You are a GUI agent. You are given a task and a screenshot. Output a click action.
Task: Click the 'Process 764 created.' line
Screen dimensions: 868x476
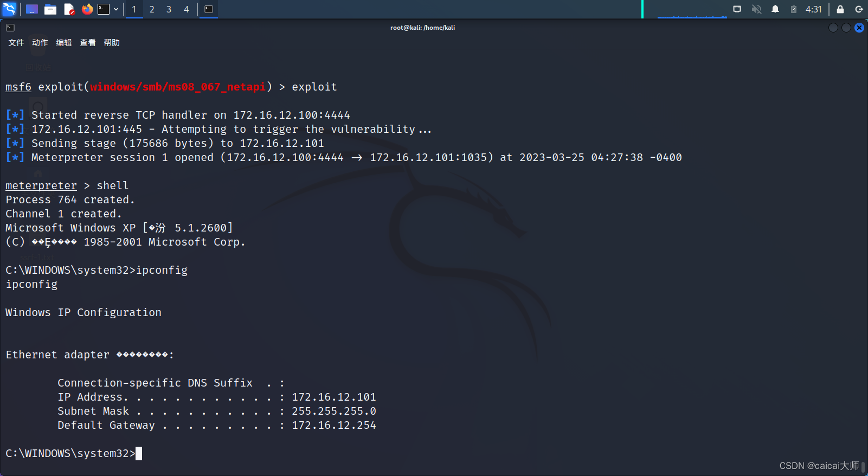pos(70,200)
